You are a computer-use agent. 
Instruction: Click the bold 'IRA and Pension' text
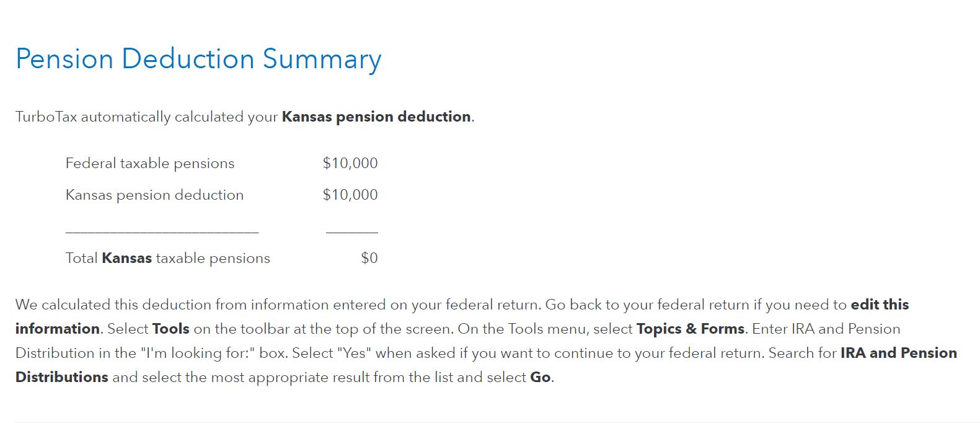[898, 353]
